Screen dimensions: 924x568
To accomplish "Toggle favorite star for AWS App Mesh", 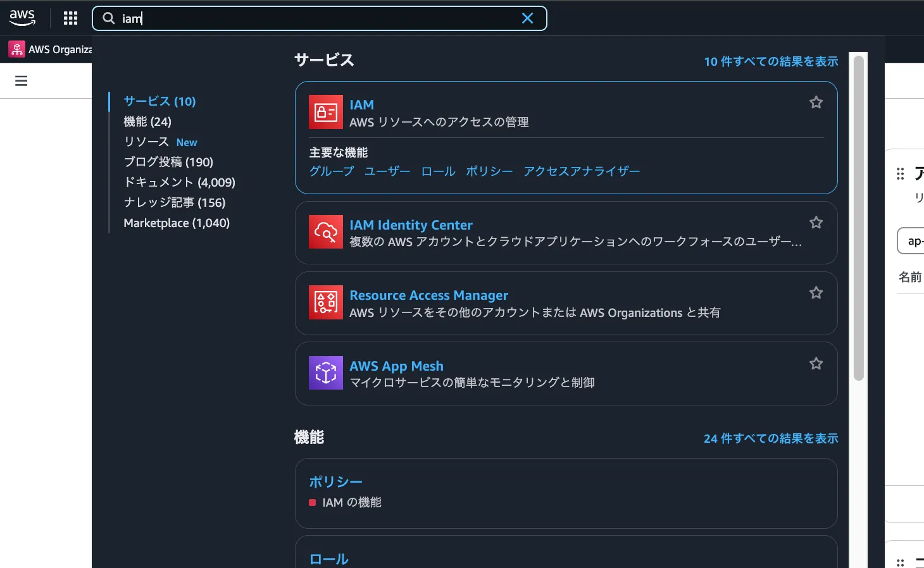I will [816, 364].
